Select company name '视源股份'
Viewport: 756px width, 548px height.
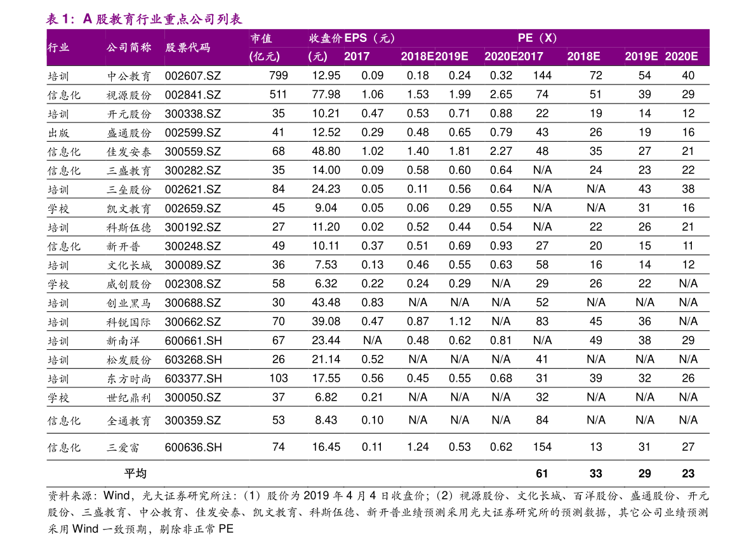129,95
